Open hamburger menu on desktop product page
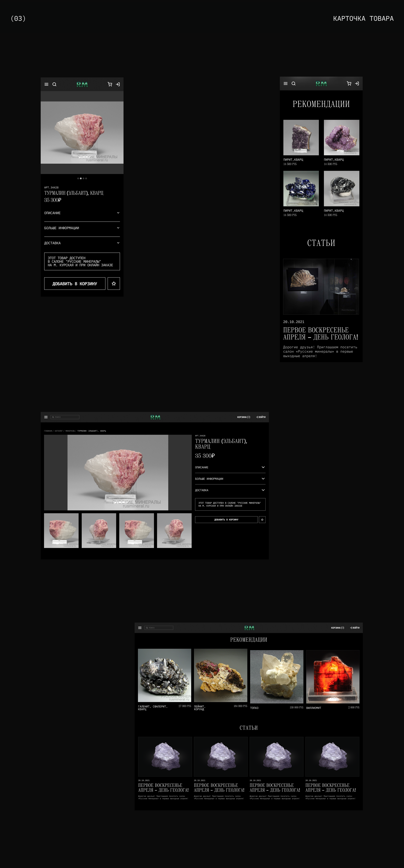The width and height of the screenshot is (404, 868). click(46, 417)
